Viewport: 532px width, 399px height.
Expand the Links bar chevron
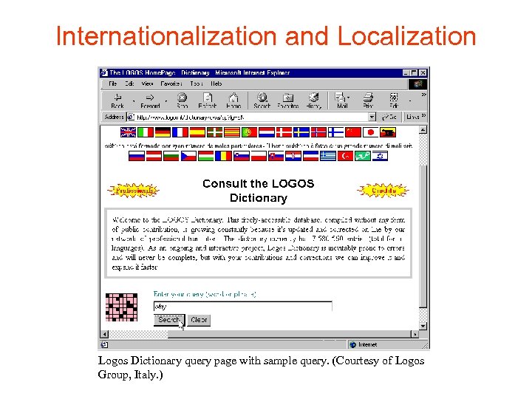[424, 117]
